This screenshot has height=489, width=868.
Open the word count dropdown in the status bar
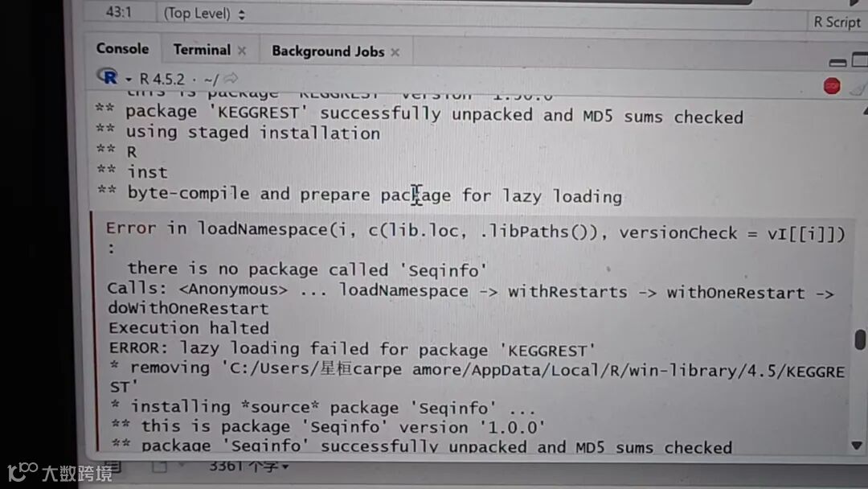click(248, 466)
